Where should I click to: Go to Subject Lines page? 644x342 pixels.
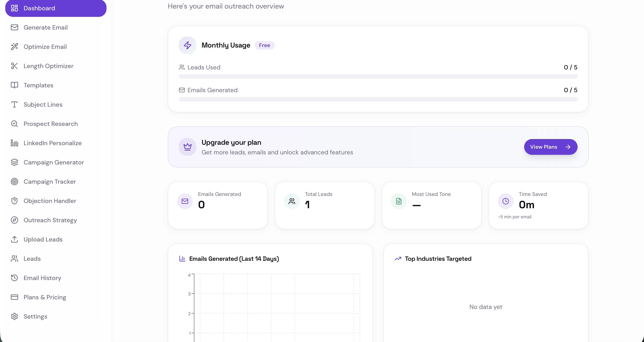tap(43, 104)
